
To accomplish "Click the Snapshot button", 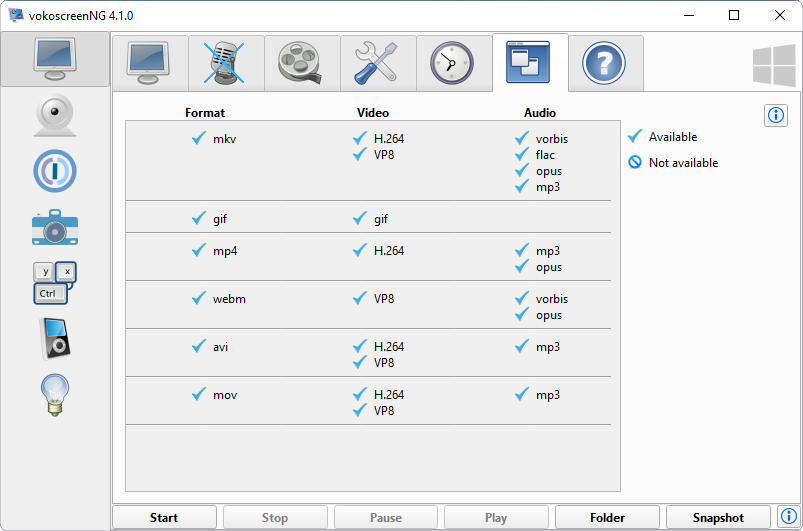I will 718,517.
